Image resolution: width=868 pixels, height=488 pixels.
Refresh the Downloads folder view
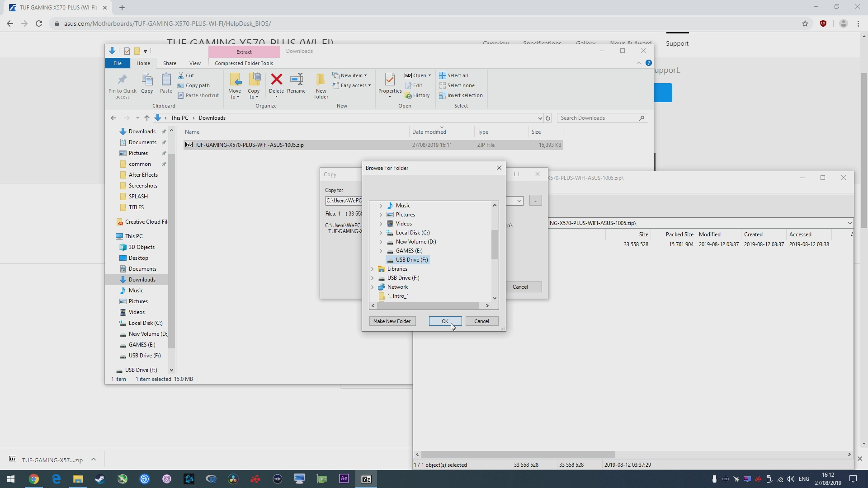[548, 118]
